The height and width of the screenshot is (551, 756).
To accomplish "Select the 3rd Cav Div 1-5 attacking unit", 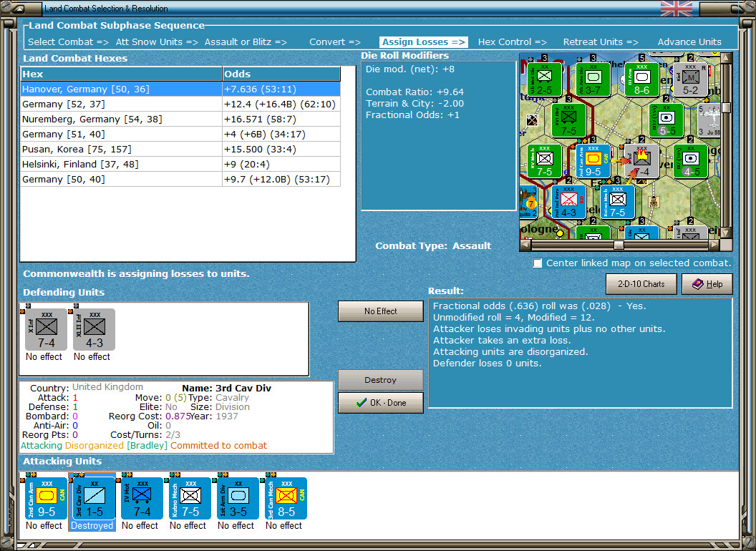I will tap(94, 499).
